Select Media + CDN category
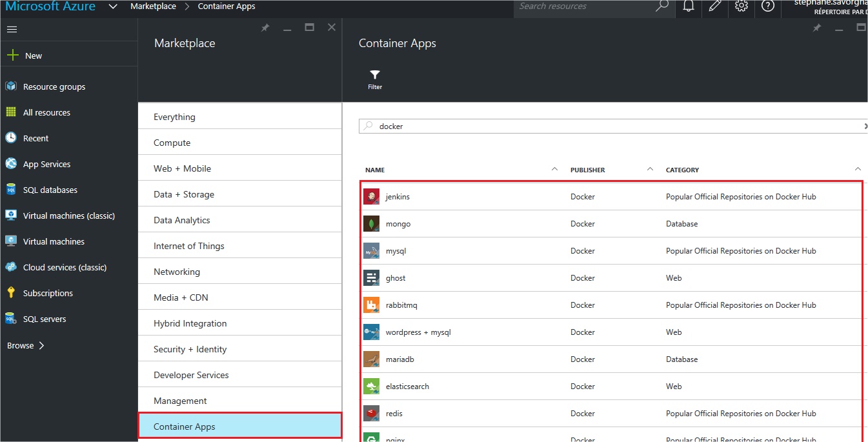 tap(239, 297)
